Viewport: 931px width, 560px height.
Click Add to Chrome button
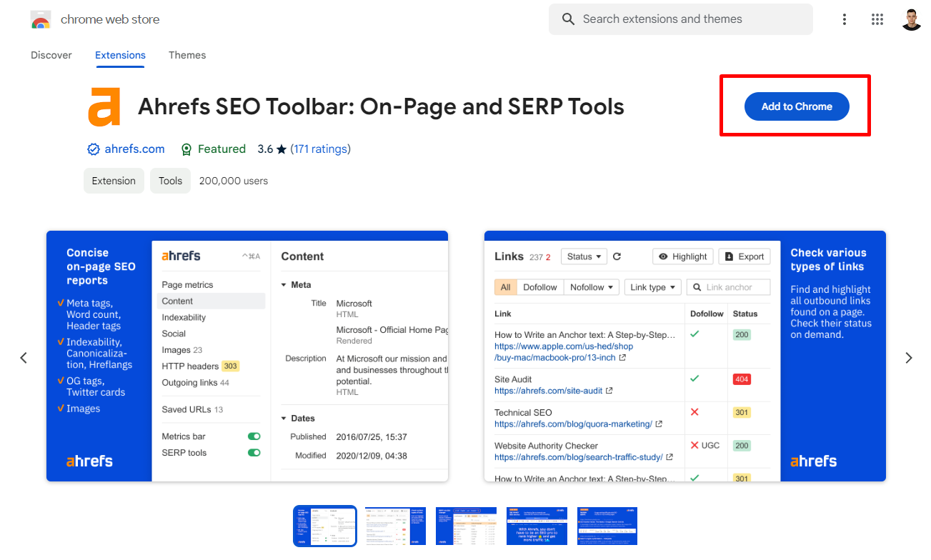(x=797, y=106)
